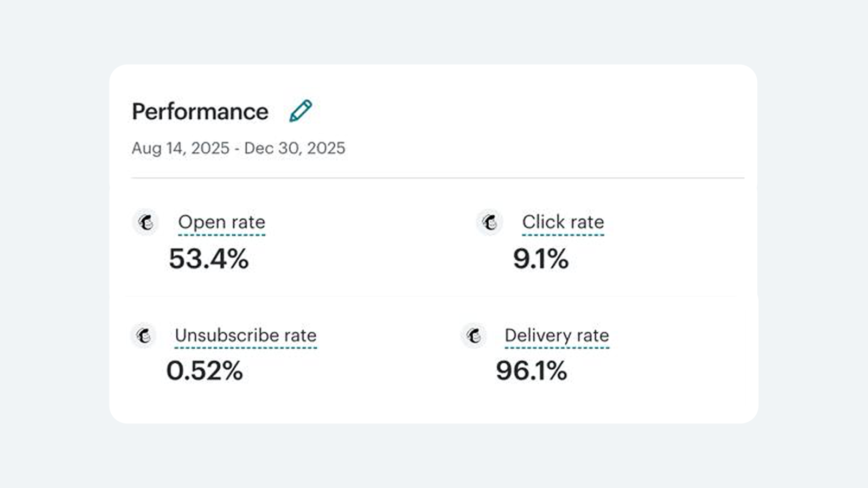
Task: Click the Aug 14, 2025 start date
Action: 180,148
